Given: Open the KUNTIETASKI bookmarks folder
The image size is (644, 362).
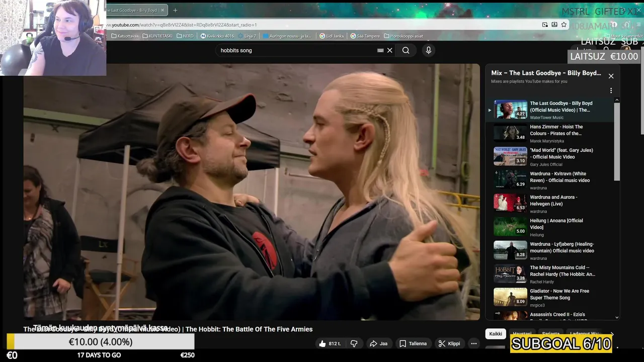Looking at the screenshot, I should point(158,36).
